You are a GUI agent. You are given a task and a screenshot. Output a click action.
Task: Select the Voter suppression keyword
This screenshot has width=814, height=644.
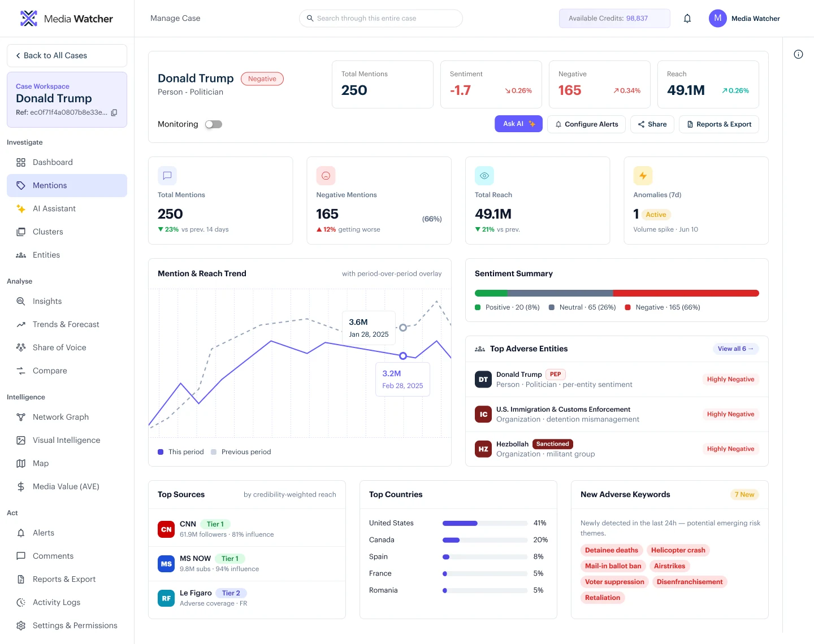pyautogui.click(x=614, y=582)
